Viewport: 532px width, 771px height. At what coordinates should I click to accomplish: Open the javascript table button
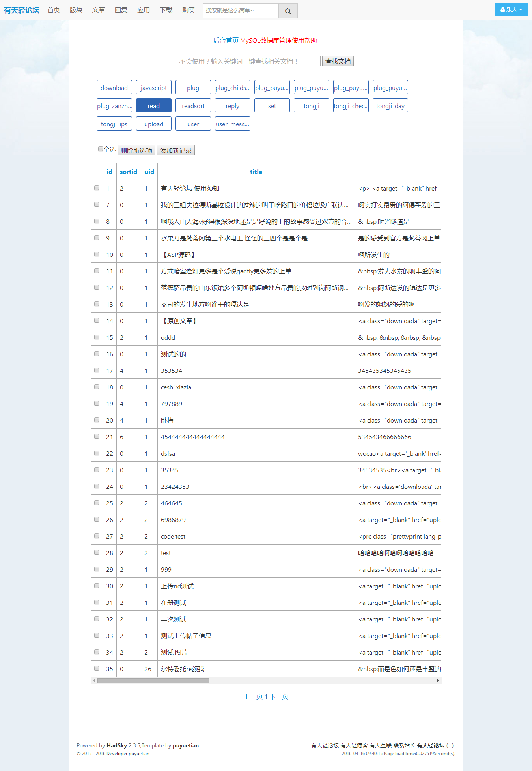(154, 88)
